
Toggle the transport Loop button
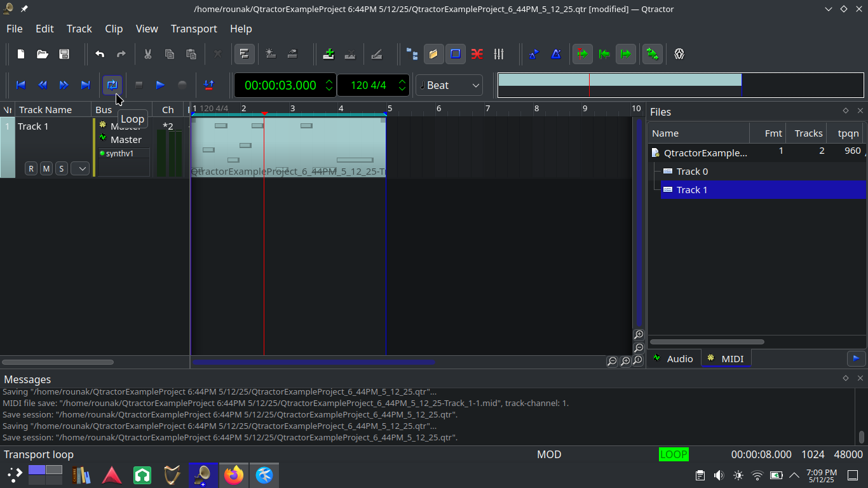(112, 85)
